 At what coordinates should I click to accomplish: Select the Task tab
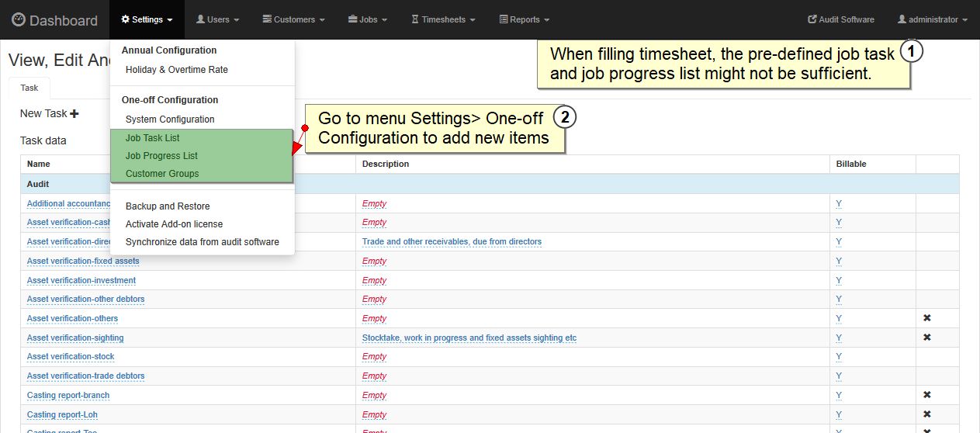29,88
